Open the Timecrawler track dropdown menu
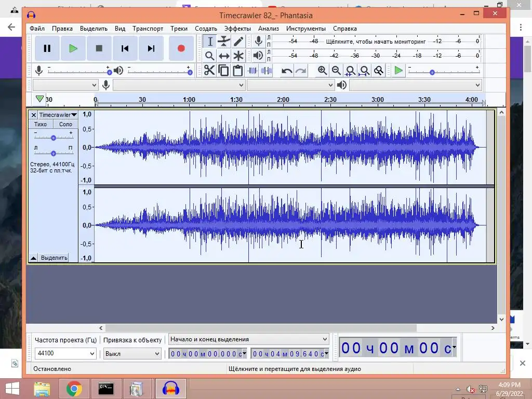 (58, 115)
